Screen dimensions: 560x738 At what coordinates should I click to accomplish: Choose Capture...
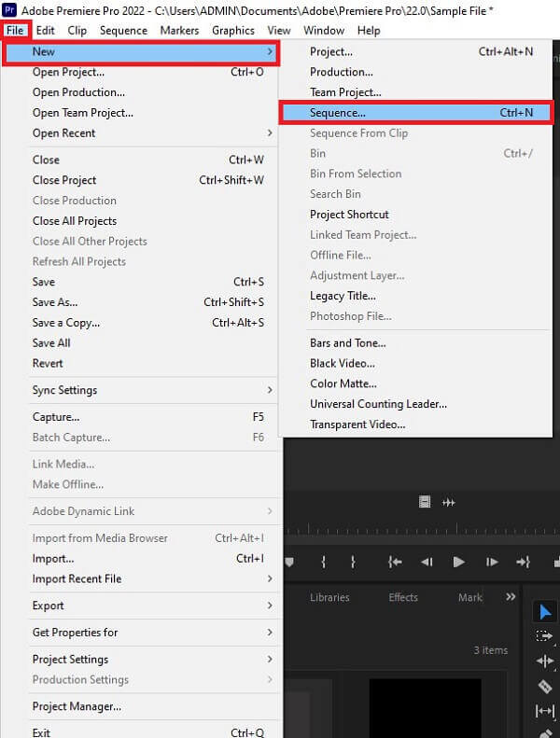141,416
